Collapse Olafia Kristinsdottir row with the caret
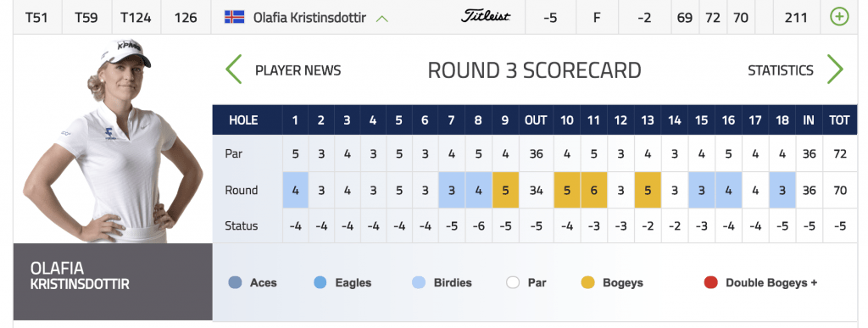Viewport: 868px width, 328px height. [382, 19]
